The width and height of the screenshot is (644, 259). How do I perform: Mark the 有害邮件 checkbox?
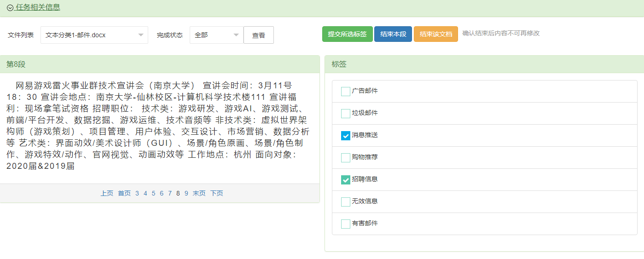click(346, 224)
